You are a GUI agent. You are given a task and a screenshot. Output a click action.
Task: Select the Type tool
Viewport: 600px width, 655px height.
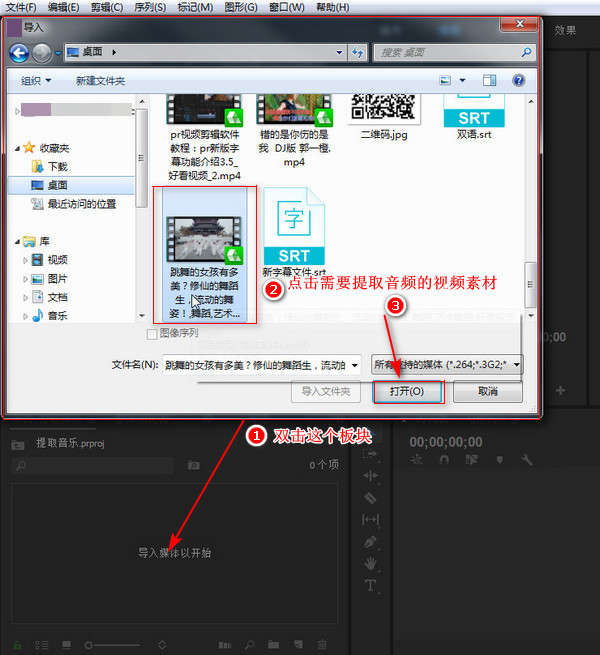coord(371,586)
